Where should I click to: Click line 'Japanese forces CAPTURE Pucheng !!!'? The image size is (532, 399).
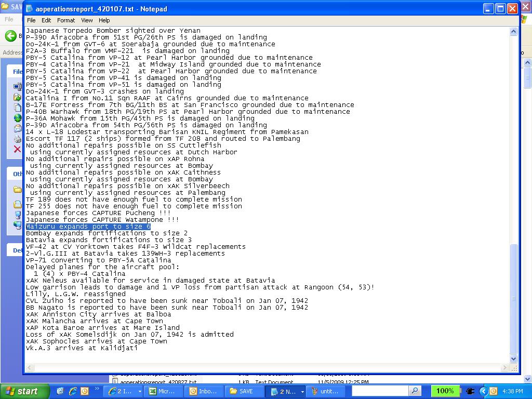(x=98, y=212)
